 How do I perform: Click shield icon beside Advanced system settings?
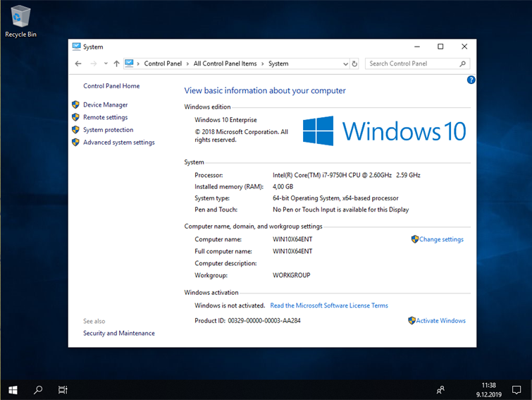tap(75, 143)
